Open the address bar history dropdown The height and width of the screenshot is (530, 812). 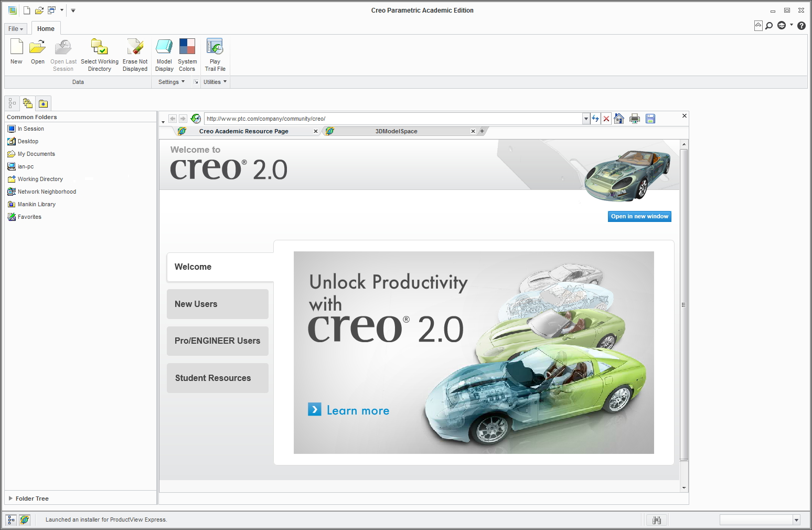click(x=586, y=119)
